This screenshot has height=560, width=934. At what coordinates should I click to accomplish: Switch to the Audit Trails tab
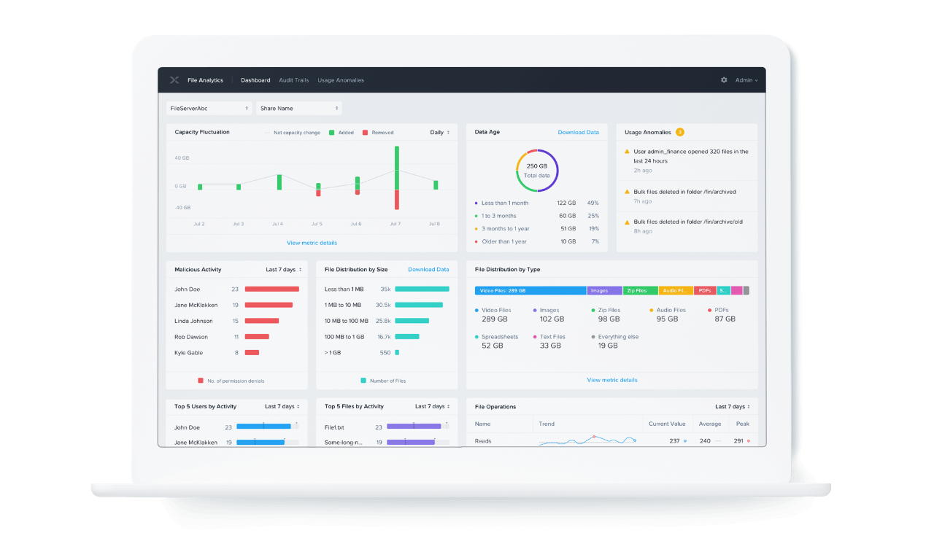[293, 80]
